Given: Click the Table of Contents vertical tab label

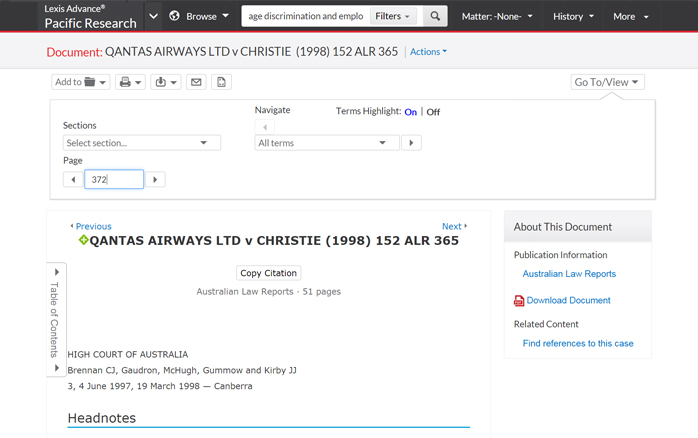Looking at the screenshot, I should [x=54, y=320].
